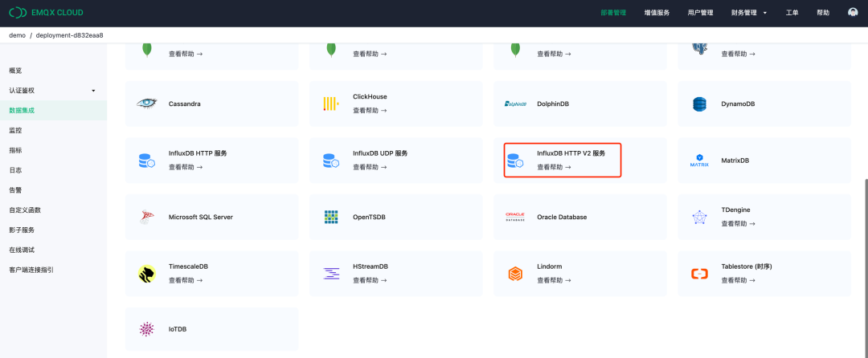
Task: Open 查看帮助 under Tablestore (时序)
Action: click(739, 280)
